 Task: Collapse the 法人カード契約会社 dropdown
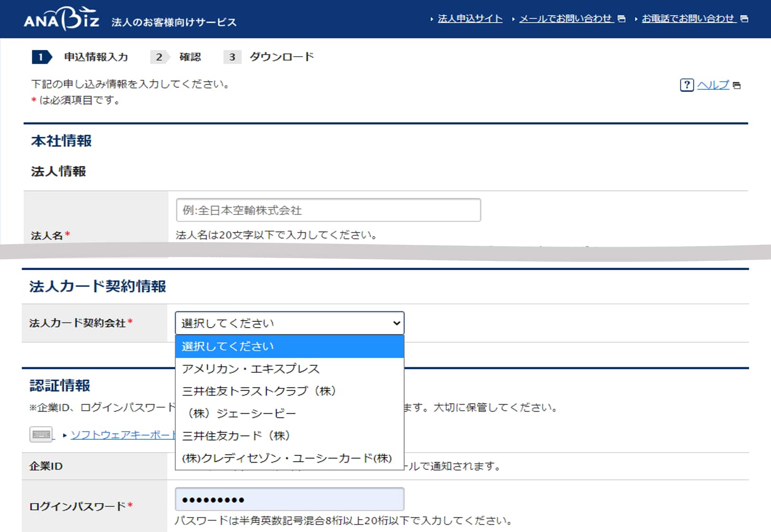(289, 323)
